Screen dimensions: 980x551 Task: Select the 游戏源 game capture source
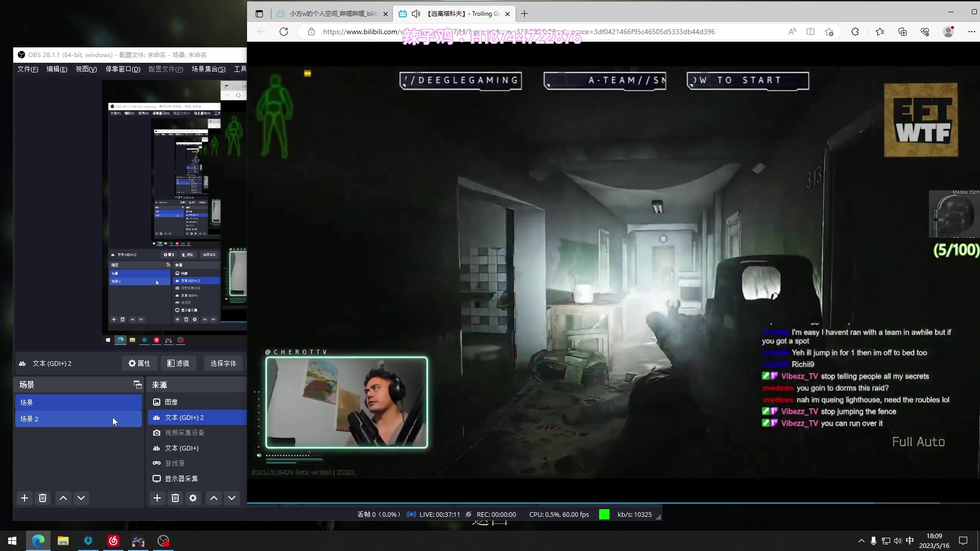tap(197, 463)
